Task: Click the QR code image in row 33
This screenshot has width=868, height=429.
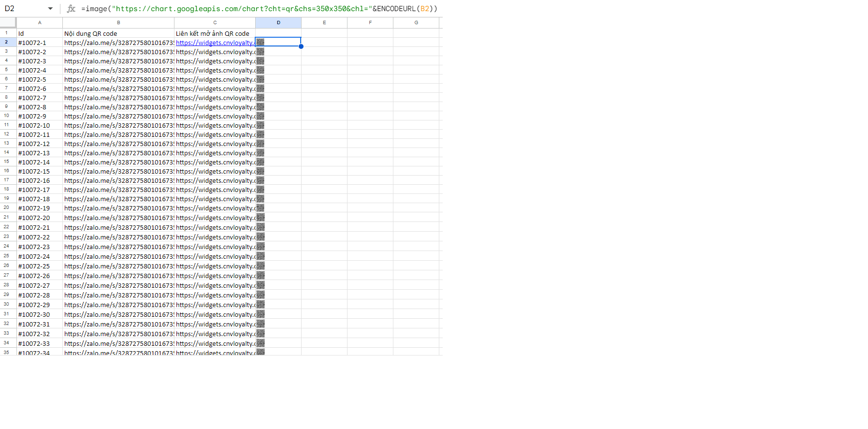Action: [260, 334]
